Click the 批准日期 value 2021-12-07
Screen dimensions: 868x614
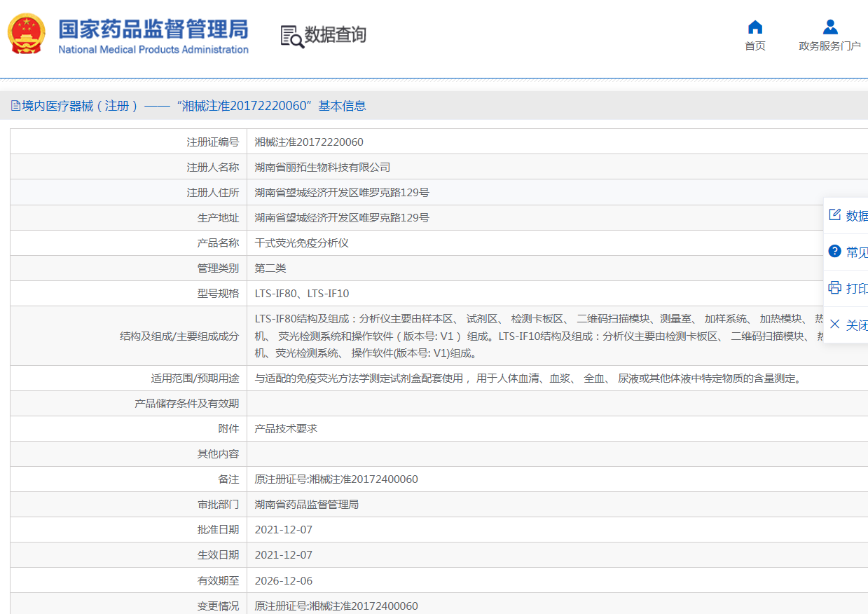(284, 530)
